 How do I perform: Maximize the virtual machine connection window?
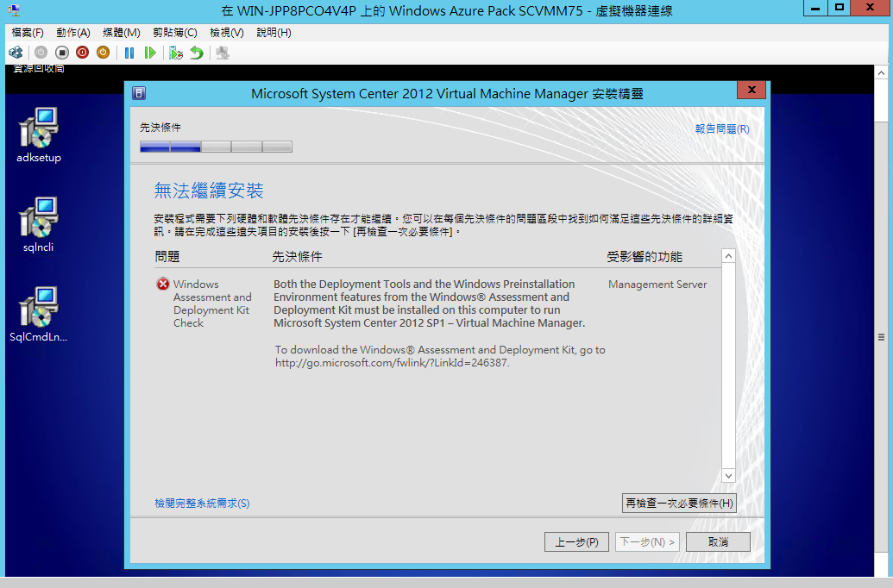(840, 8)
